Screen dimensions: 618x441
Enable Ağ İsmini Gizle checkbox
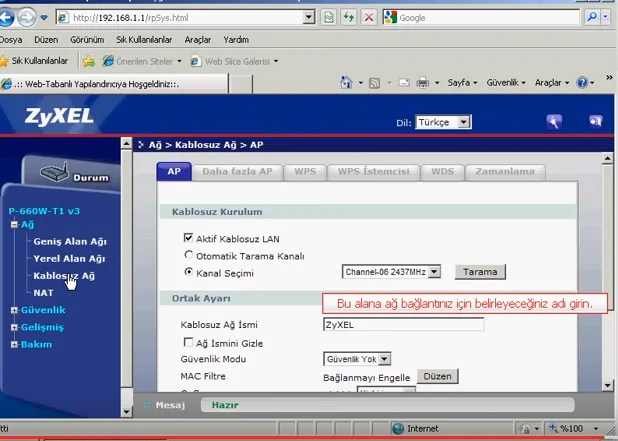pyautogui.click(x=188, y=342)
